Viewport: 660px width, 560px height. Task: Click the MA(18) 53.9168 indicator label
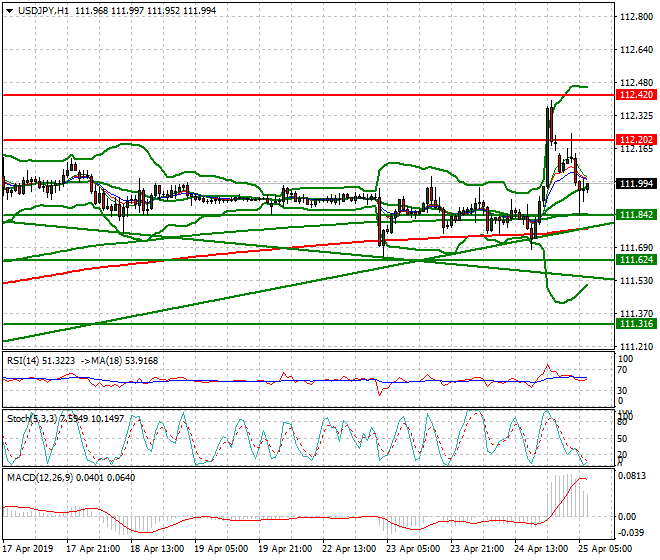coord(125,361)
